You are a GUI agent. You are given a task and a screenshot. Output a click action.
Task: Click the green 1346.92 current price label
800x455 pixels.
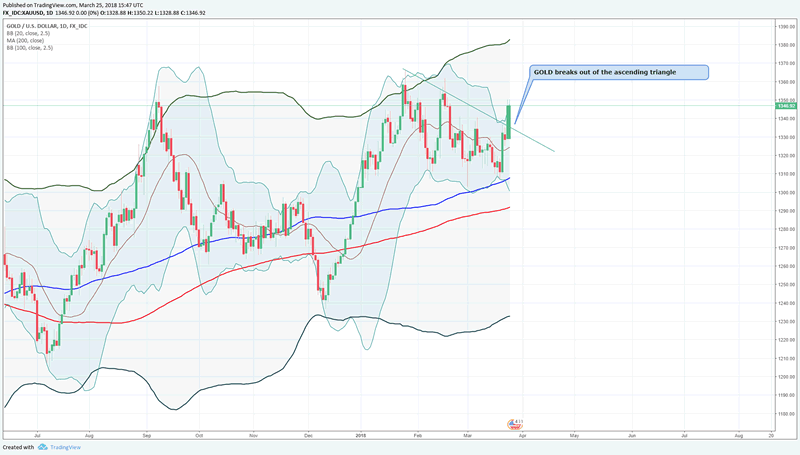[x=786, y=106]
